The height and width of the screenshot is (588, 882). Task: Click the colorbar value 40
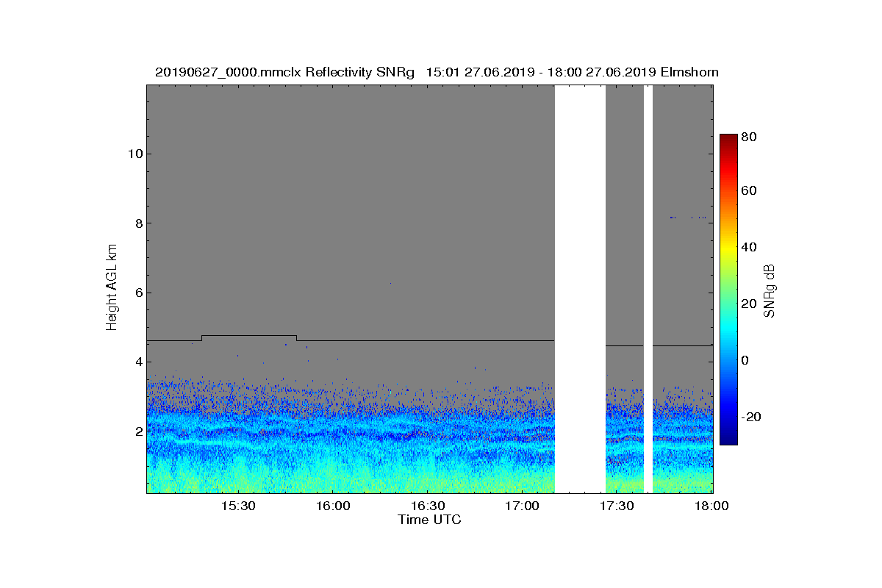(x=750, y=247)
